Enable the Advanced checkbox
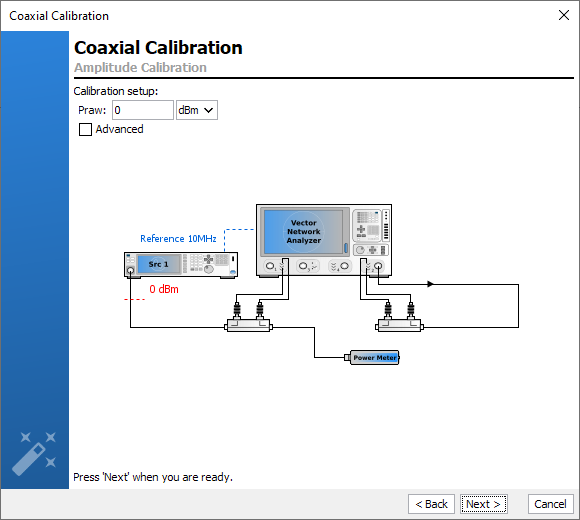 pos(85,129)
